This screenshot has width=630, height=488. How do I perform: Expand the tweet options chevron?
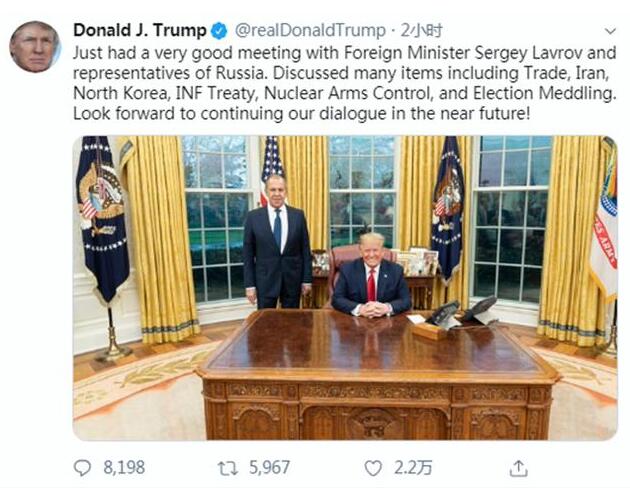point(611,31)
